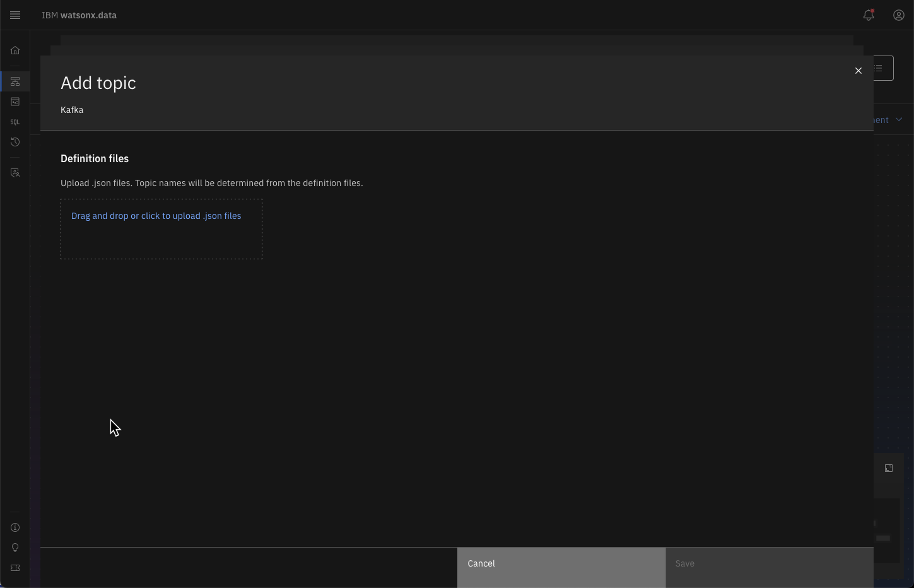Click the 'Kafka' subtitle text

pos(72,110)
